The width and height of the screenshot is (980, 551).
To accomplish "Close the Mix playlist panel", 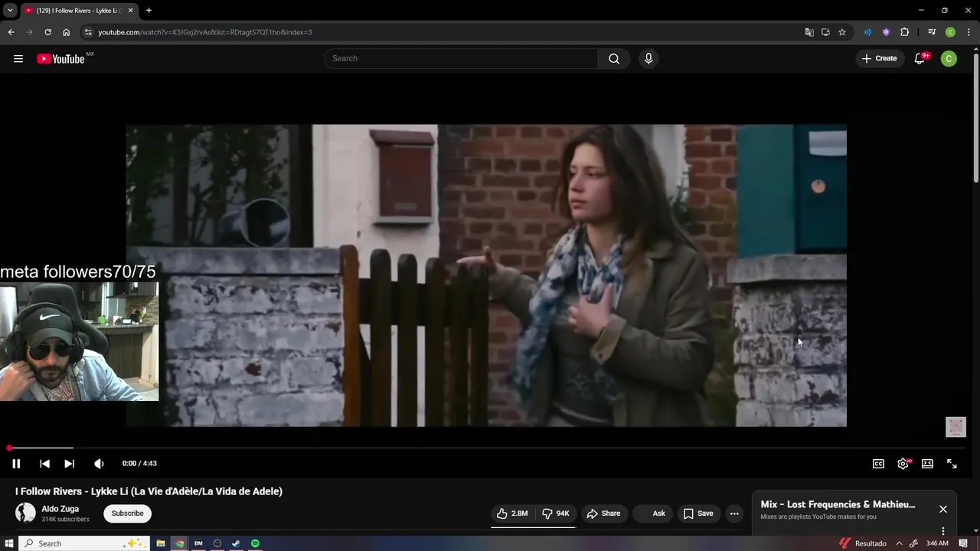I will tap(943, 509).
